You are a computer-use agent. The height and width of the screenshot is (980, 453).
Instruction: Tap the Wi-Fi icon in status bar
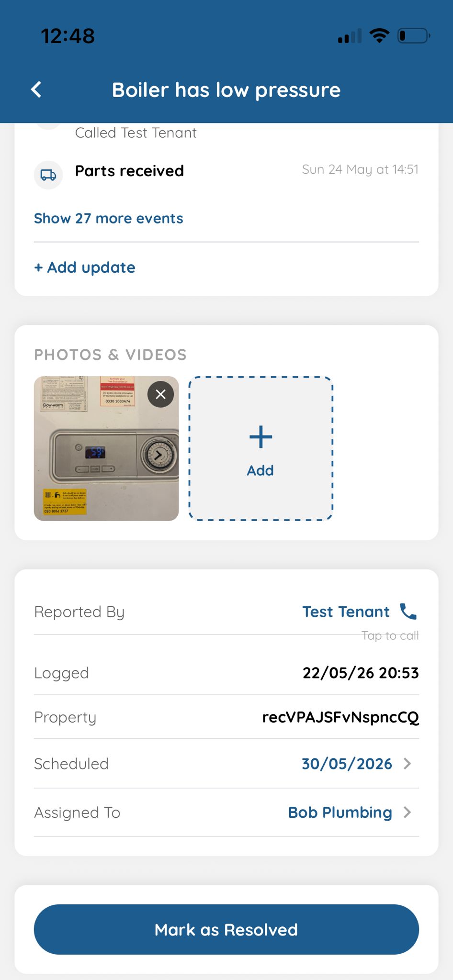tap(379, 36)
